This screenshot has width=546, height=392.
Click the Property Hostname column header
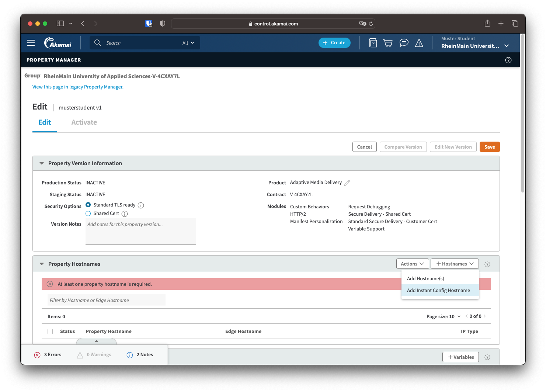point(109,332)
